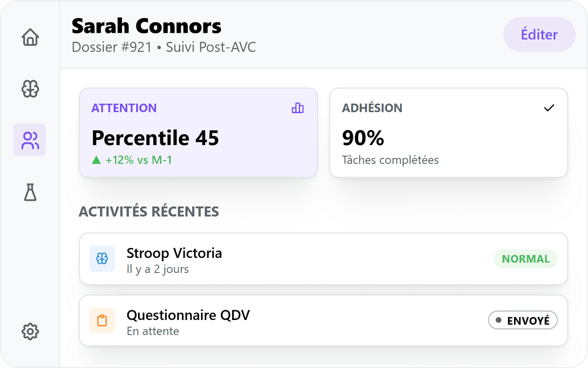Go to the Home sidebar icon

click(30, 37)
